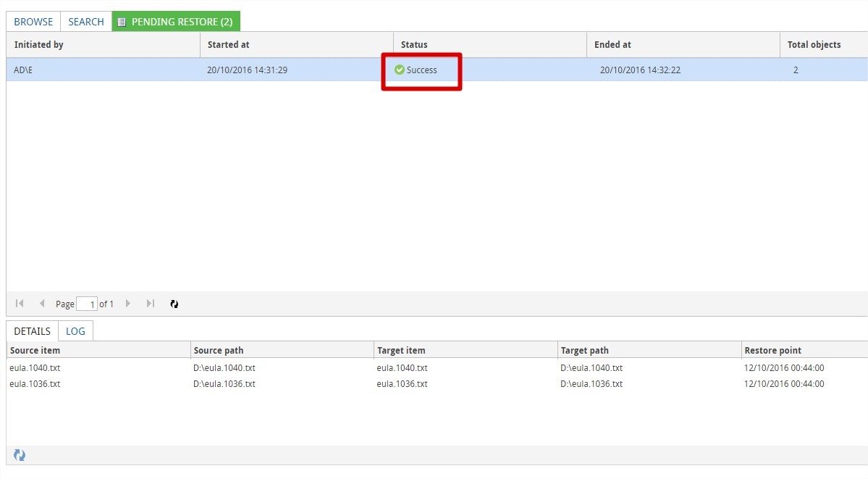Sort by Started at column header
The height and width of the screenshot is (479, 868).
[228, 45]
